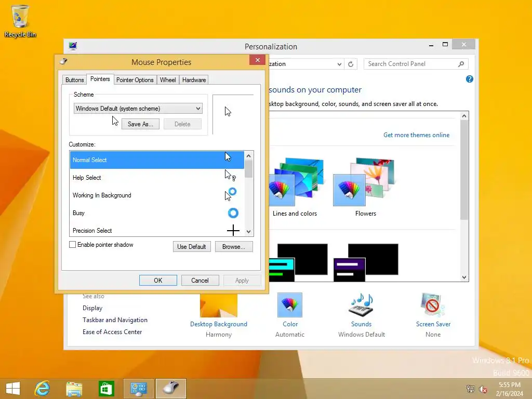The image size is (532, 399).
Task: Click themes list scroll-up arrow
Action: pos(464,116)
